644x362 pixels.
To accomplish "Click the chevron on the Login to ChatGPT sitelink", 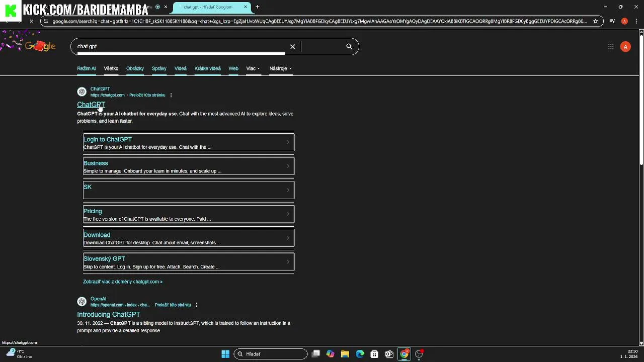I will click(288, 142).
